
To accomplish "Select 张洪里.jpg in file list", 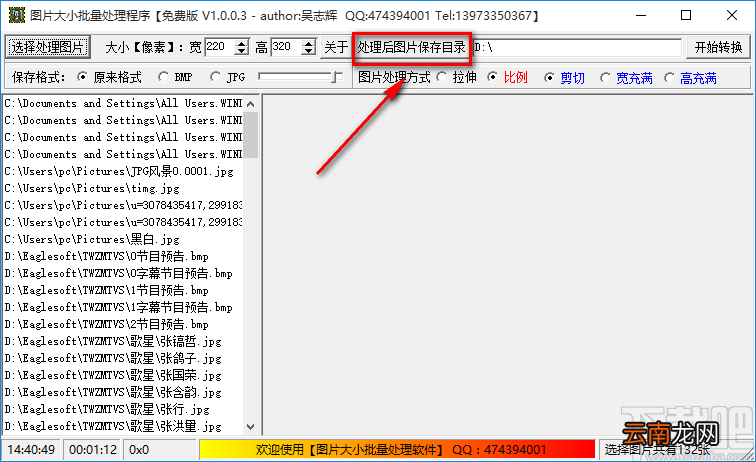I will click(x=123, y=426).
